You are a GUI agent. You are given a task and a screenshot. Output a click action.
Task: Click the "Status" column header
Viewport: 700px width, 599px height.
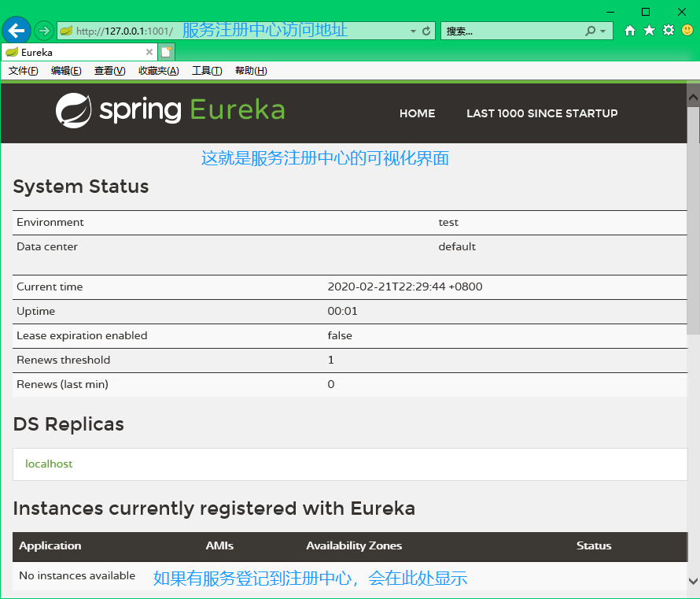point(594,545)
